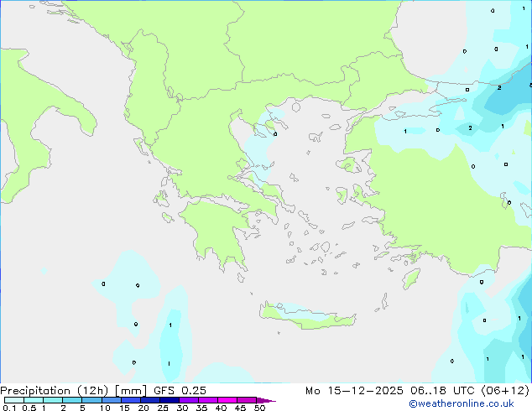
Task: Click the 30–35 mm purple legend swatch
Action: click(188, 400)
